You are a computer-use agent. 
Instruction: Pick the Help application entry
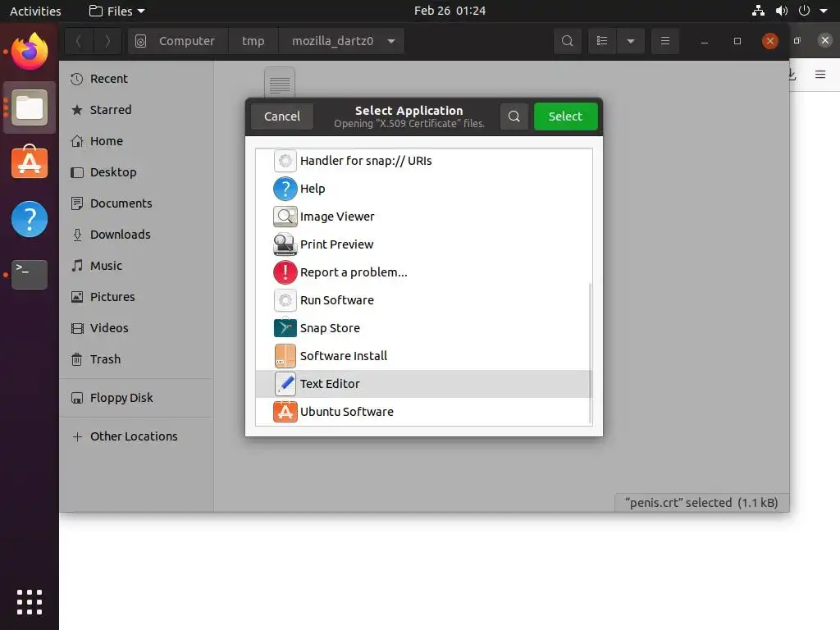[423, 189]
